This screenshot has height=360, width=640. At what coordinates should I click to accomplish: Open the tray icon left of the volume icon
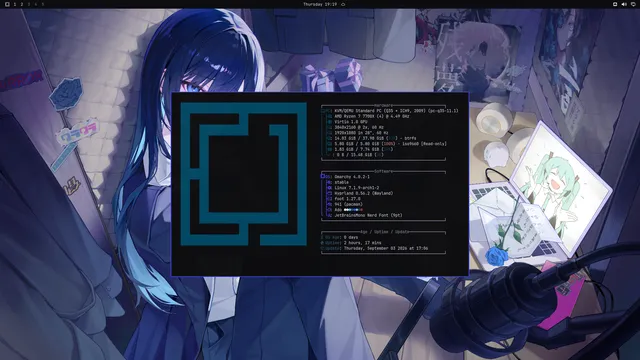click(x=615, y=4)
